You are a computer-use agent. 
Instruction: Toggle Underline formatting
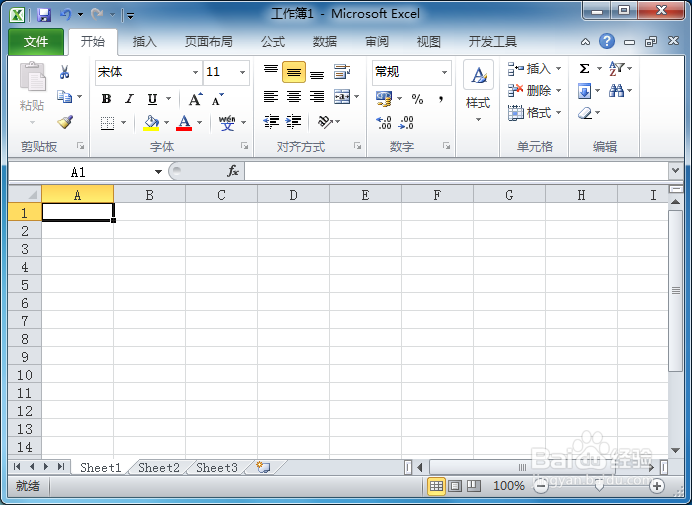point(152,99)
